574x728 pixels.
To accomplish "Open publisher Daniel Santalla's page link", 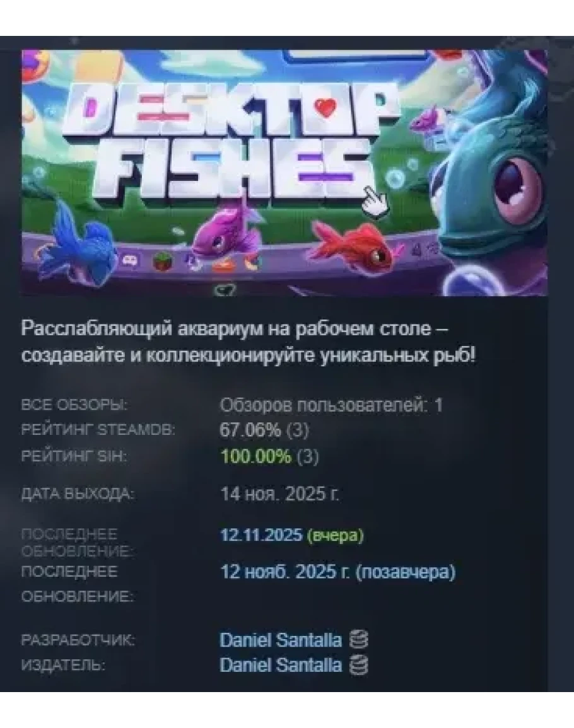I will 280,666.
